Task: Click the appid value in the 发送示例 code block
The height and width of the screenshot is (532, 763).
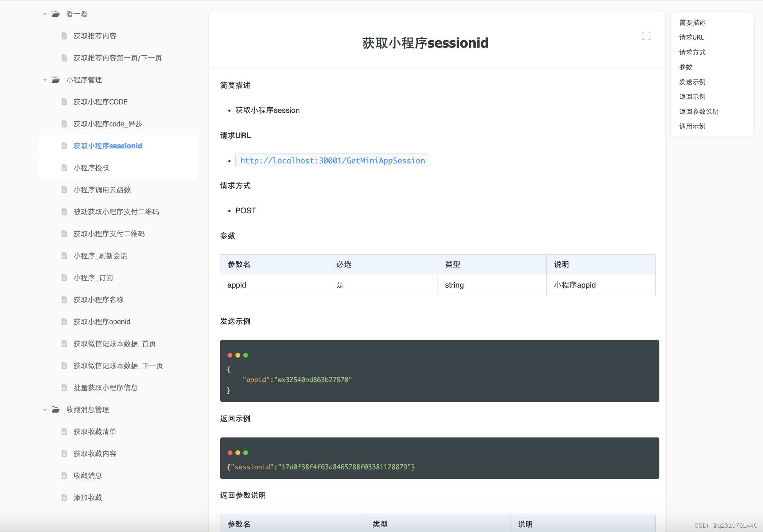Action: [x=313, y=380]
